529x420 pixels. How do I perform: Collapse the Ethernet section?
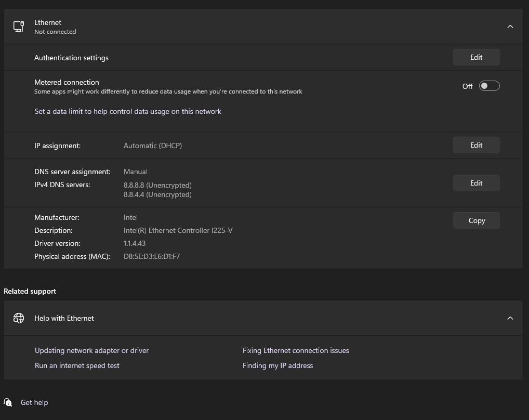[510, 26]
